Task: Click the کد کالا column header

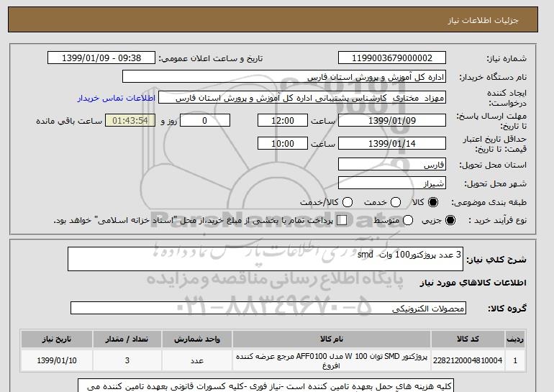Action: tap(468, 339)
